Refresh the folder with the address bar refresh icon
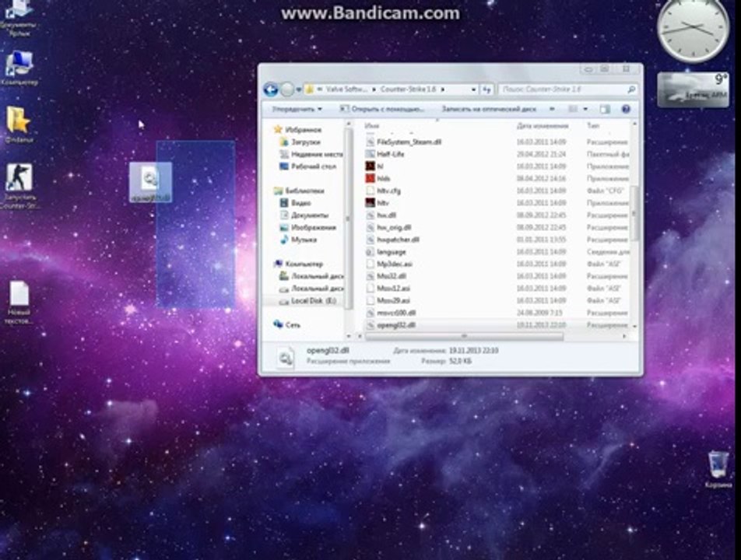The height and width of the screenshot is (560, 741). click(486, 89)
